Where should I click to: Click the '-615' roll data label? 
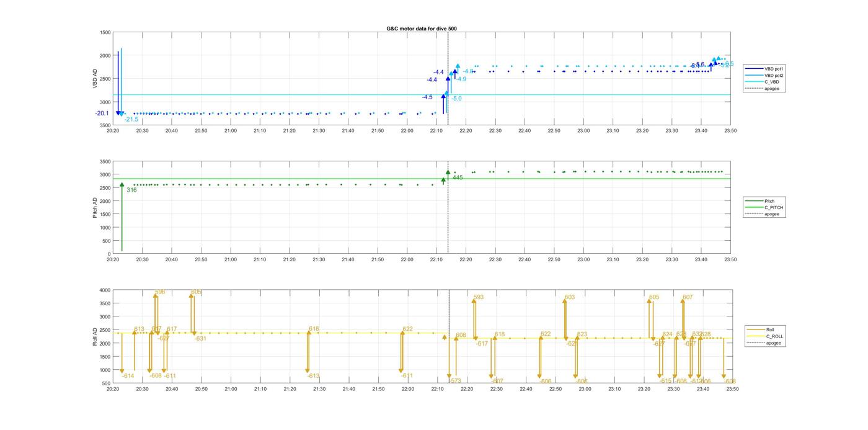tap(665, 381)
